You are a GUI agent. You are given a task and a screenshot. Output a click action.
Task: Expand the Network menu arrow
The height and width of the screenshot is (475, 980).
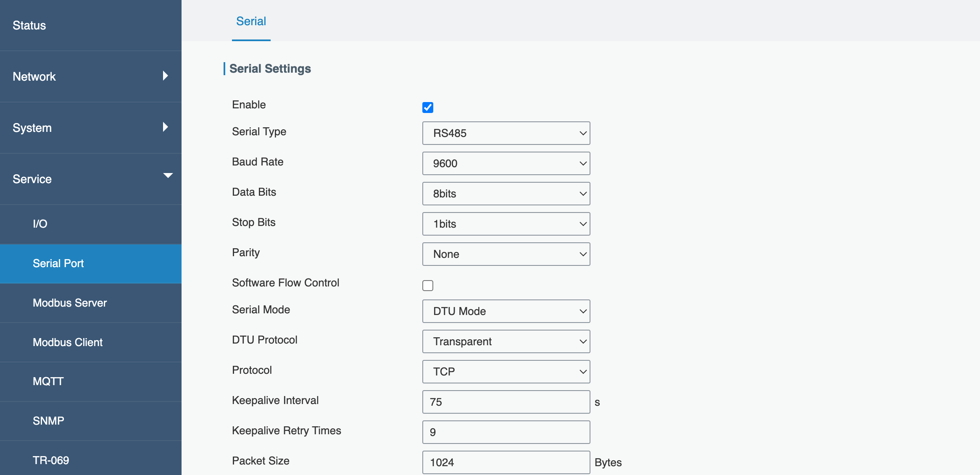tap(165, 76)
